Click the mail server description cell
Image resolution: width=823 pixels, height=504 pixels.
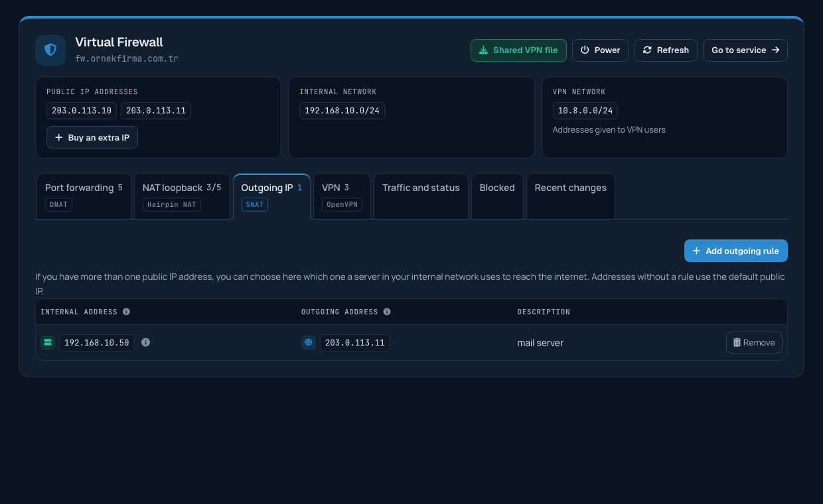pyautogui.click(x=540, y=343)
